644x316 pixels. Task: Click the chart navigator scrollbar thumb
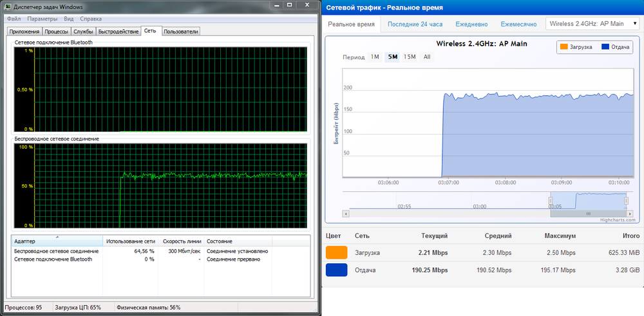click(588, 214)
